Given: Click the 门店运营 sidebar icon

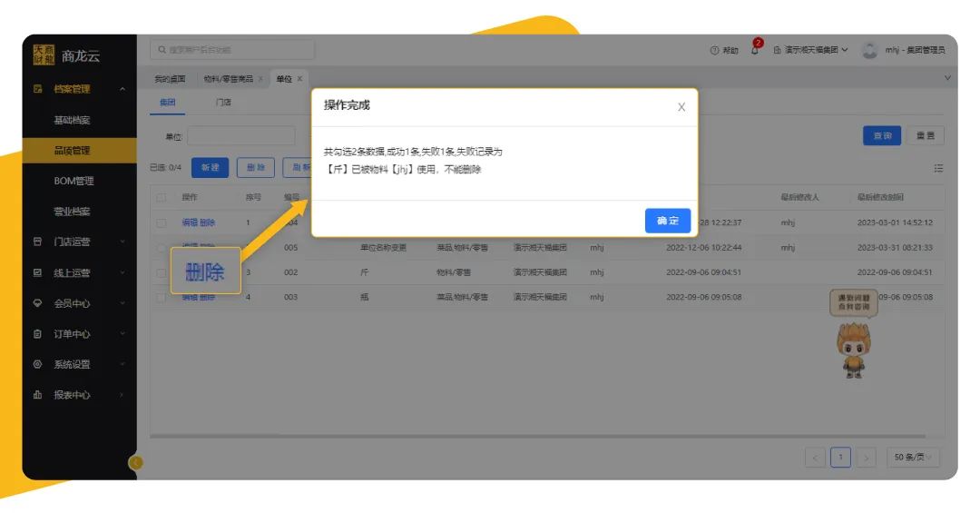Looking at the screenshot, I should (x=37, y=242).
